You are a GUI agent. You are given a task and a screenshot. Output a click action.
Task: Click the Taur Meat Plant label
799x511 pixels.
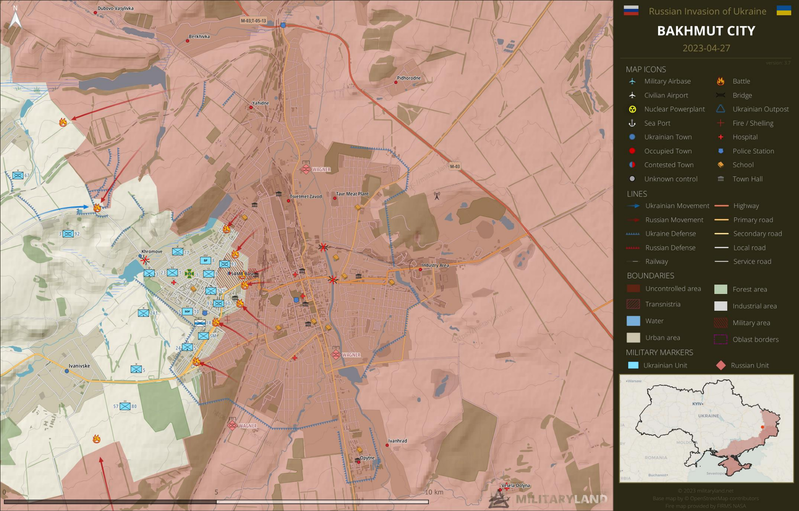click(x=352, y=194)
